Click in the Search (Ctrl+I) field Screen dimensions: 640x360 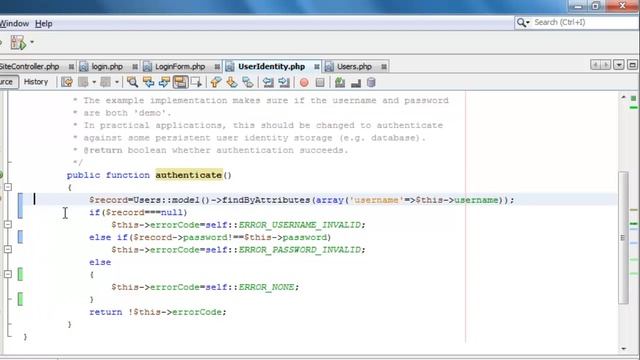tap(586, 22)
